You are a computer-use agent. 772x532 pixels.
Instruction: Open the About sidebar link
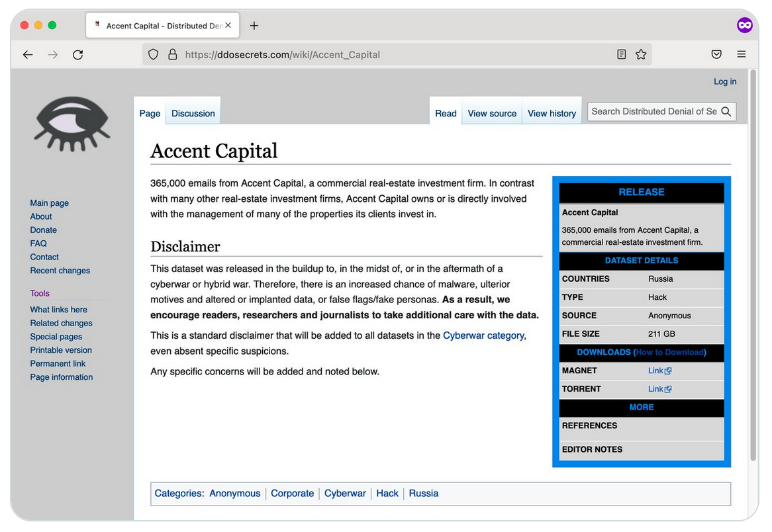point(41,216)
